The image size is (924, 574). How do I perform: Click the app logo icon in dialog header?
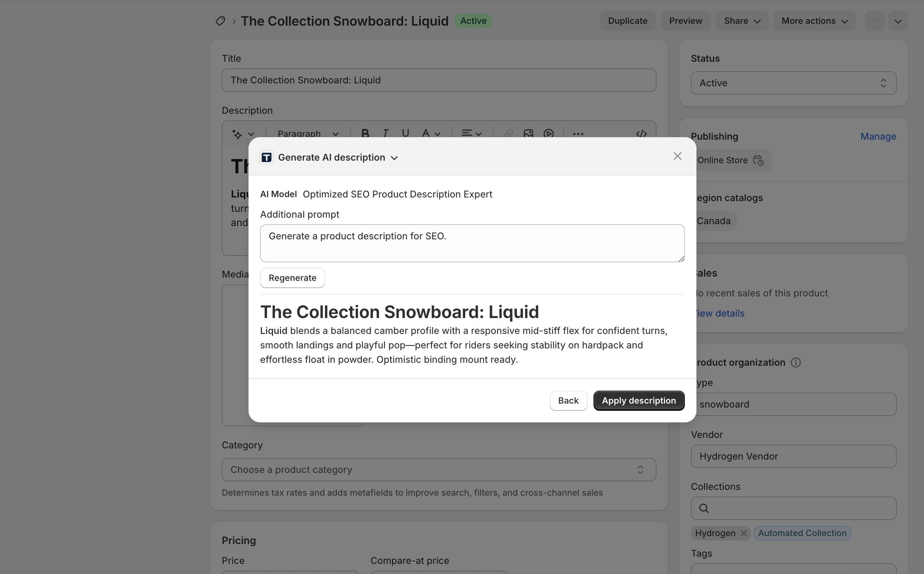(267, 157)
